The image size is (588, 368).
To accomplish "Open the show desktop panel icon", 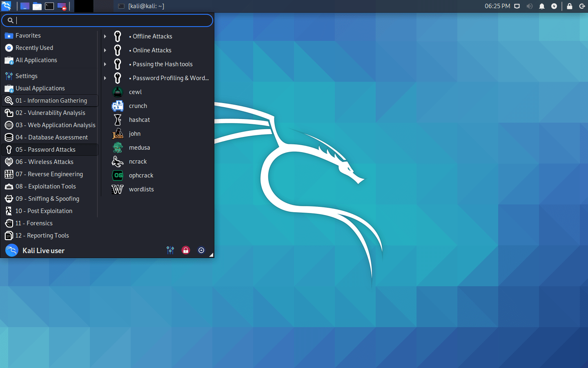I will [25, 6].
